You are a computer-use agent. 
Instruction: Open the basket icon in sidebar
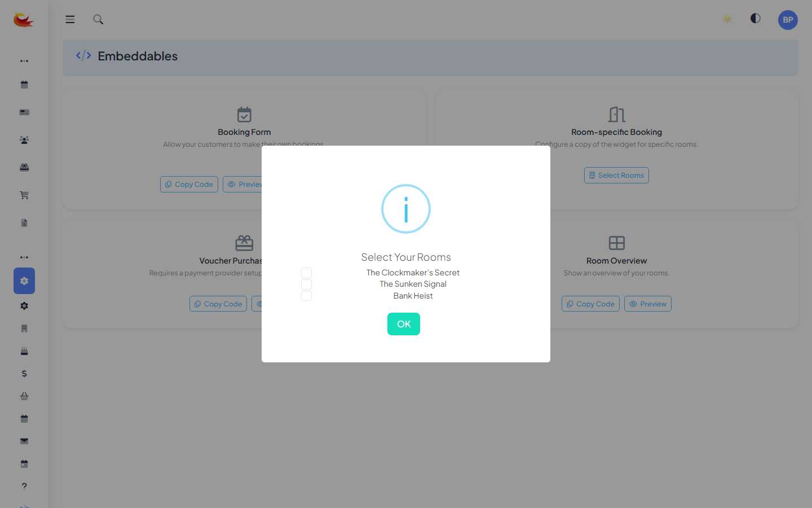coord(24,396)
